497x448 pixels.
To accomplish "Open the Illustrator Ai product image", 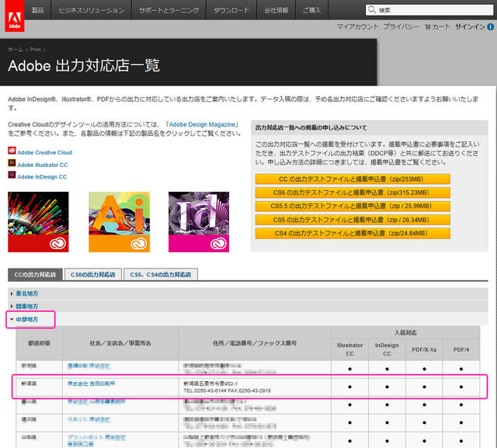I will (x=119, y=222).
